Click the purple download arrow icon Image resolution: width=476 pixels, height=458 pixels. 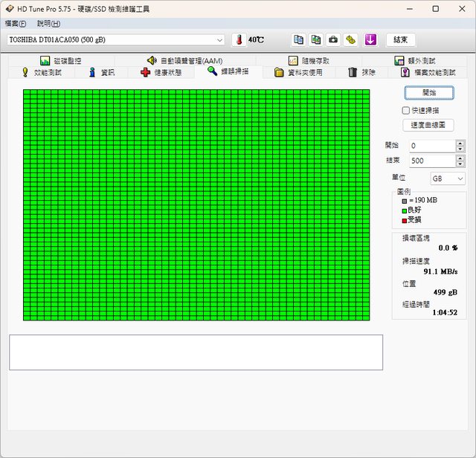tap(370, 39)
